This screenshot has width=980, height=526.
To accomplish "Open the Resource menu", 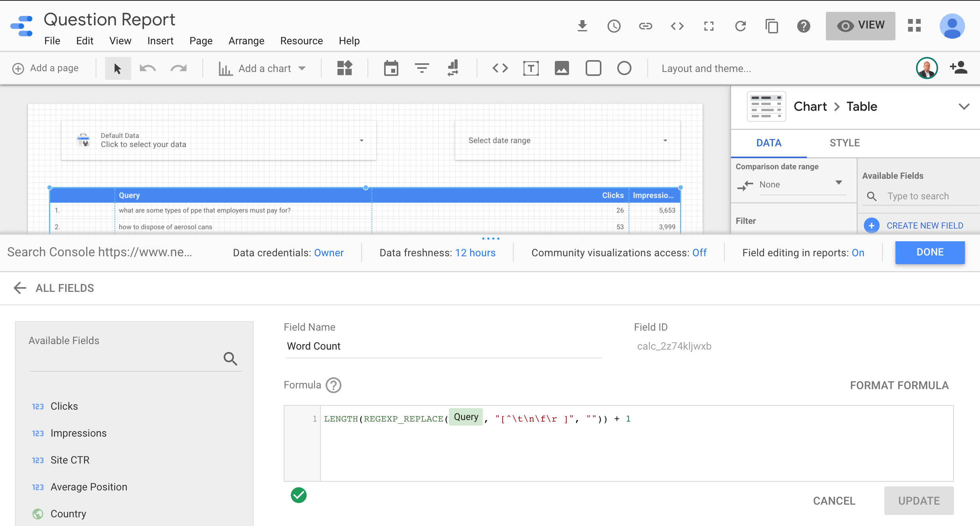I will pos(301,41).
